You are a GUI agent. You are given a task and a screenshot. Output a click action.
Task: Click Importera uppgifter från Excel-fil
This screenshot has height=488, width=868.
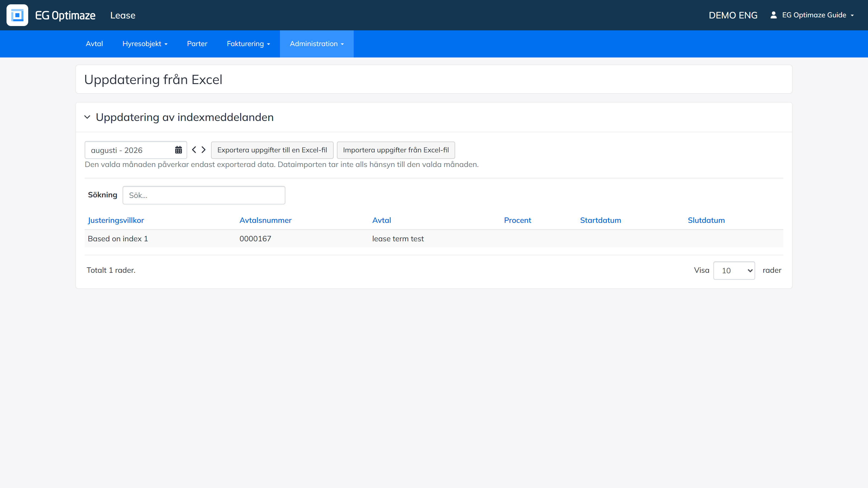(396, 150)
